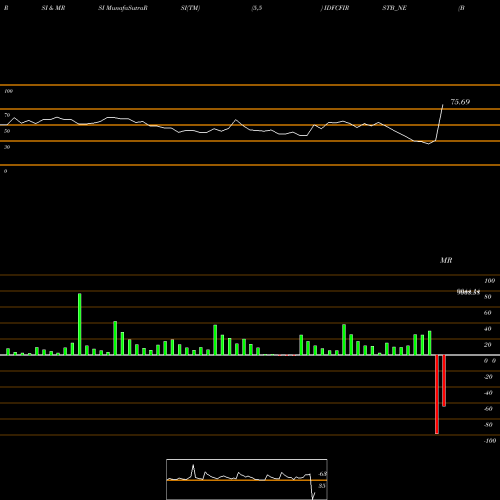Image resolution: width=500 pixels, height=500 pixels.
Task: Click the 70 label on RSI axis
Action: point(7,115)
